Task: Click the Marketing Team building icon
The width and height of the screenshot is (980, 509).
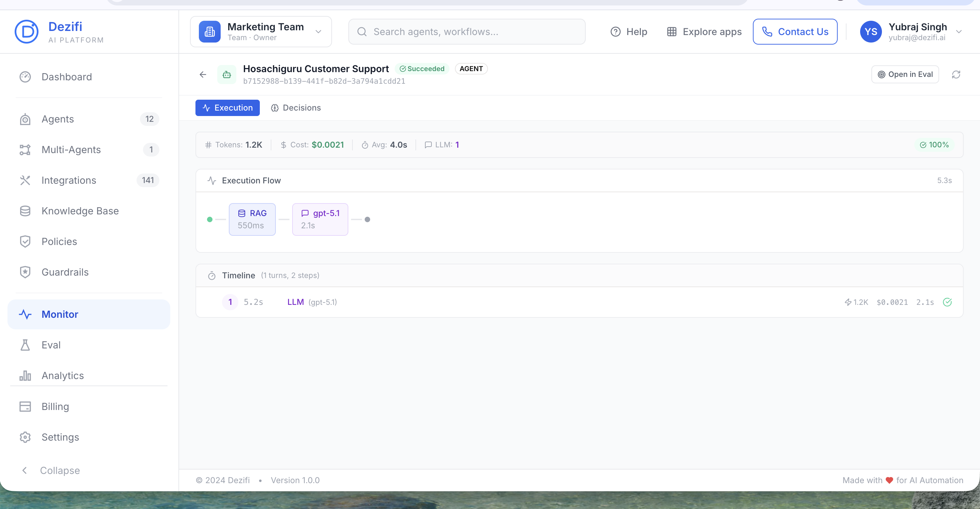Action: pyautogui.click(x=210, y=32)
